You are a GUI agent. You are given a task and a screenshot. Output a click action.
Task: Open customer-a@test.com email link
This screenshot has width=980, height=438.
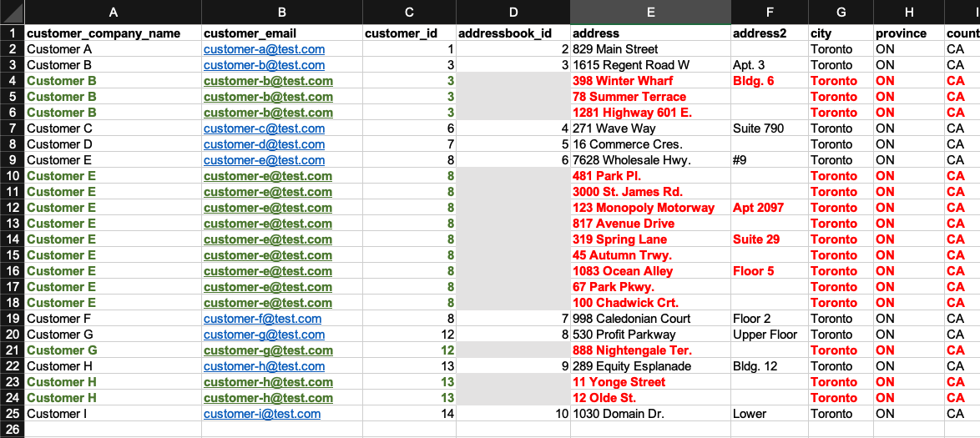coord(265,48)
